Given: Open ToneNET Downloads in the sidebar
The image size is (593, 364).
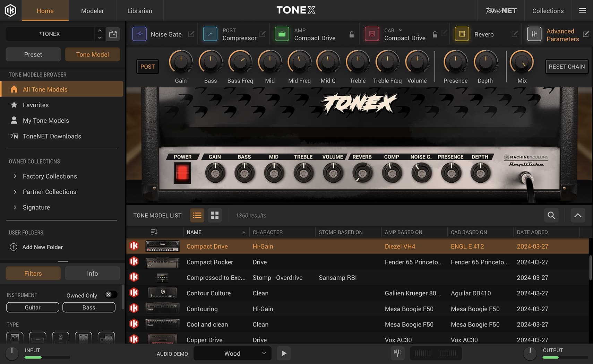Looking at the screenshot, I should click(52, 136).
